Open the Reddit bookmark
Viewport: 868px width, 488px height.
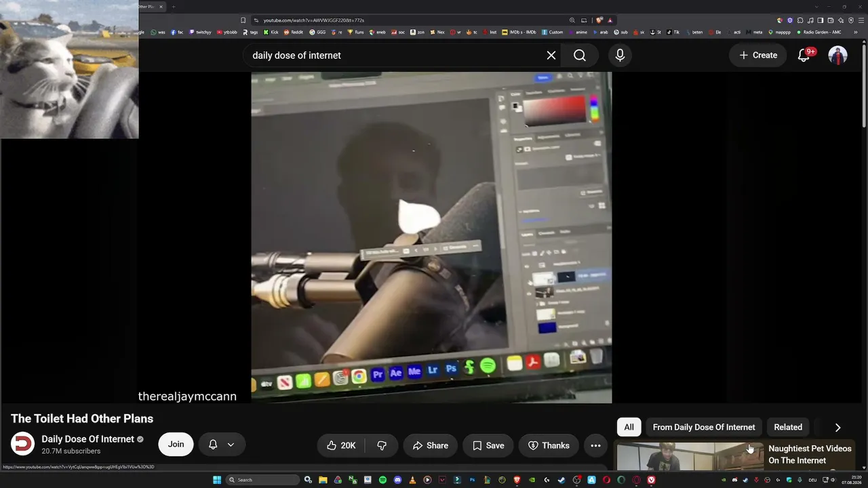294,32
